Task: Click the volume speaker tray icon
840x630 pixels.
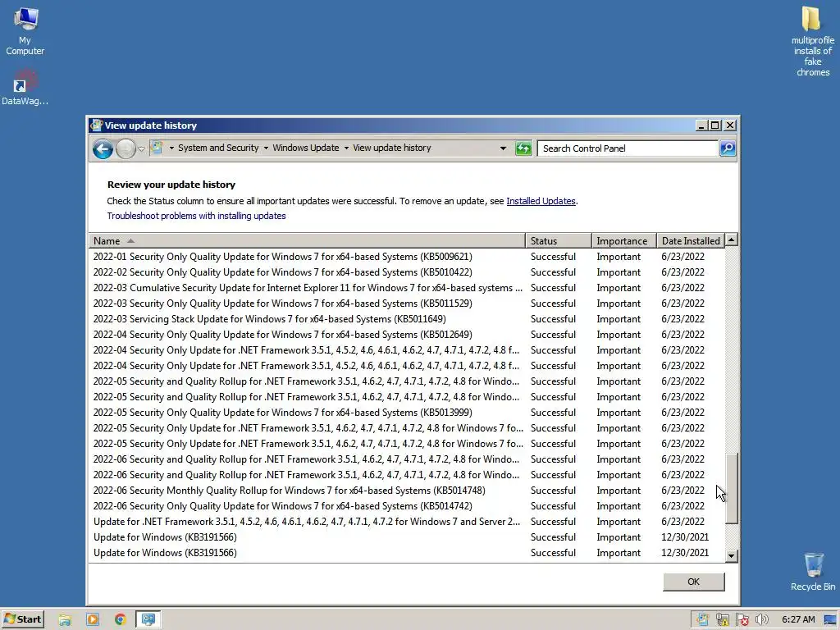Action: pyautogui.click(x=761, y=620)
